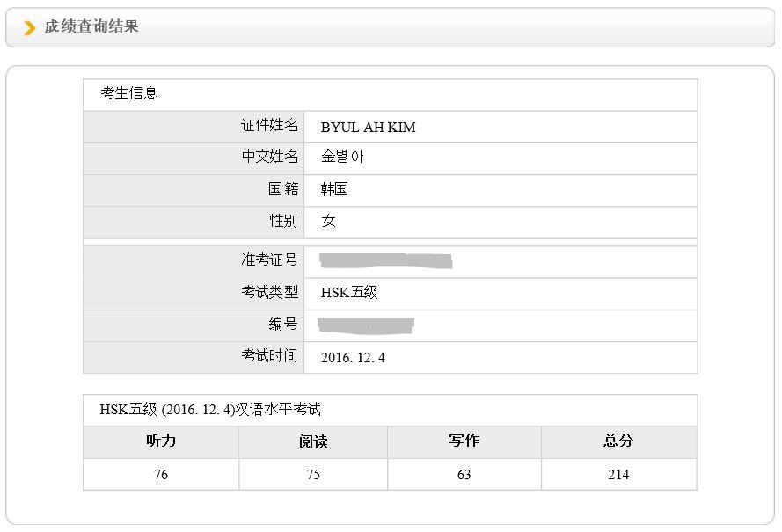Select the 中文姓名 label
782x532 pixels.
tap(270, 157)
